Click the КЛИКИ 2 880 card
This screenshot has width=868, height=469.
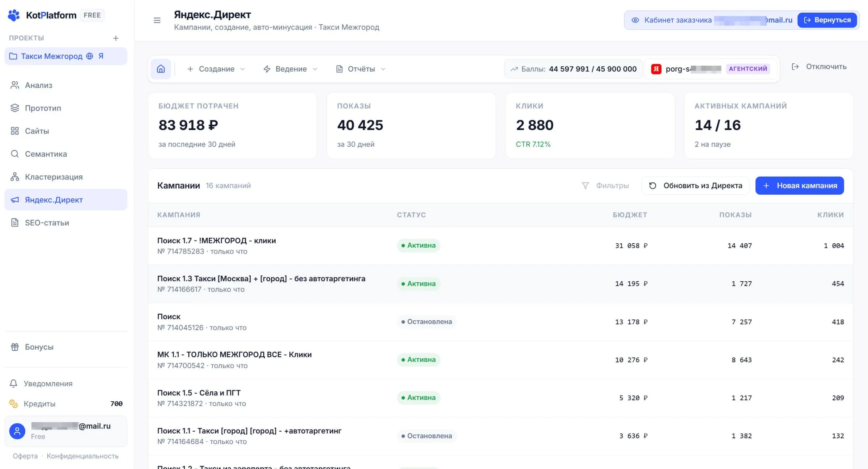pyautogui.click(x=590, y=126)
